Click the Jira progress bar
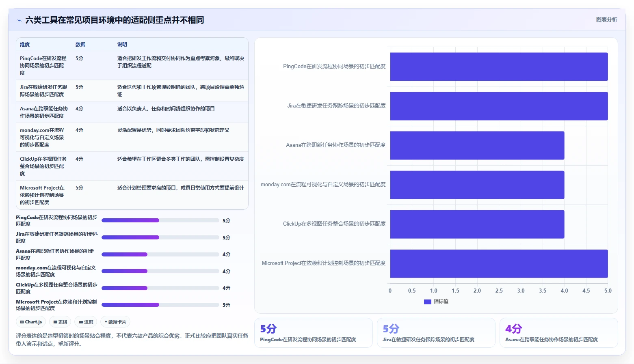Viewport: 634px width, 364px height. click(x=160, y=237)
